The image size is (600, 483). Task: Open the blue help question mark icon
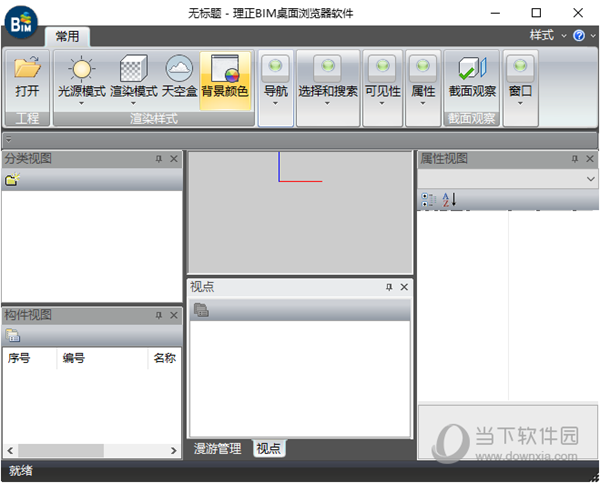[x=579, y=36]
